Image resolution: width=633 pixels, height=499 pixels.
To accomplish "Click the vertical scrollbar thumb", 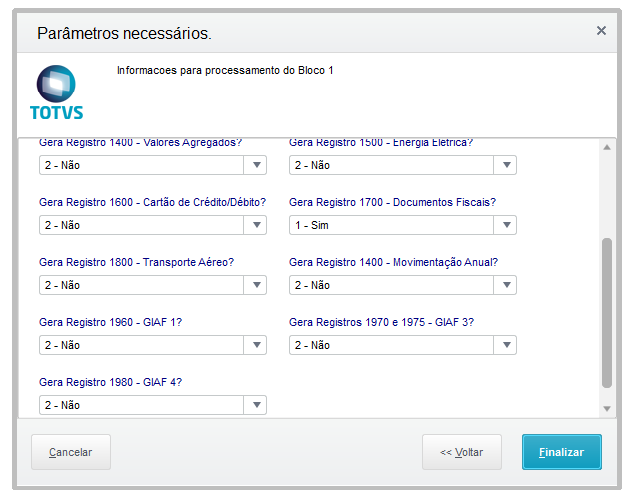I will tap(606, 312).
